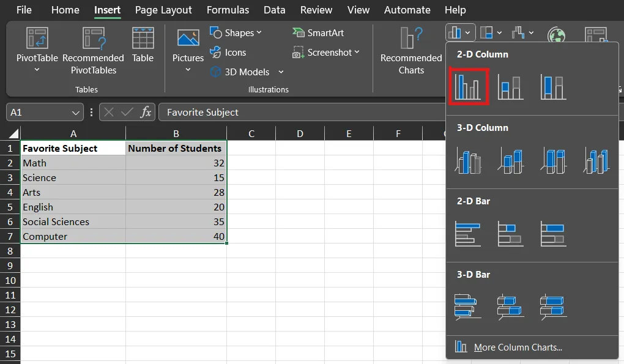Pick the 2-D 100% Stacked Column chart

[x=553, y=87]
